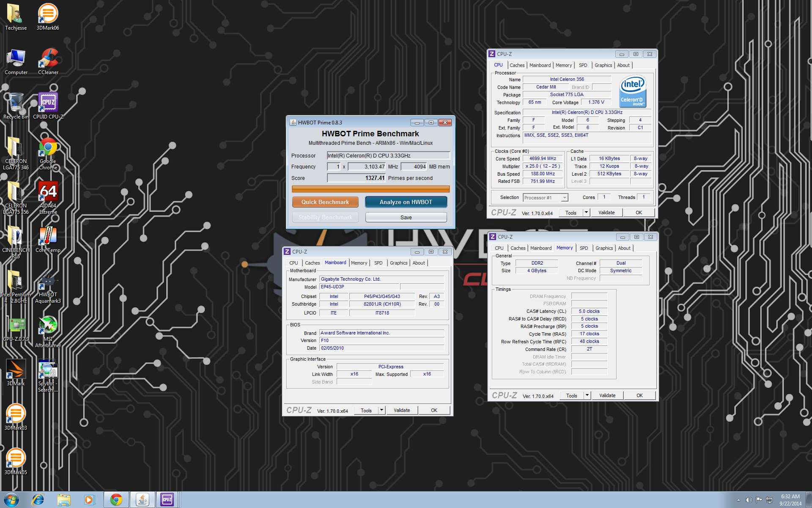Launch CCleaner from the desktop
Screen dimensions: 812x508
(48, 62)
